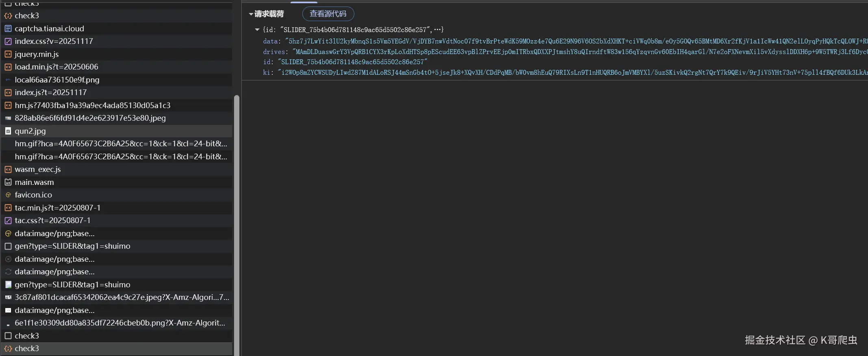The width and height of the screenshot is (868, 356).
Task: Select the tac.css?t=20250807-1 request name
Action: [x=52, y=220]
